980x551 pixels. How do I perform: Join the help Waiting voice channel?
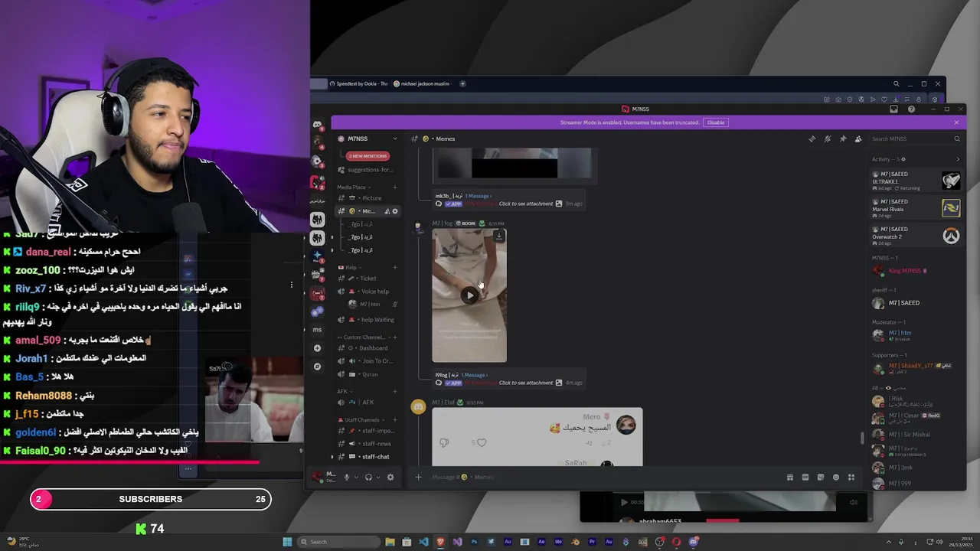click(367, 320)
